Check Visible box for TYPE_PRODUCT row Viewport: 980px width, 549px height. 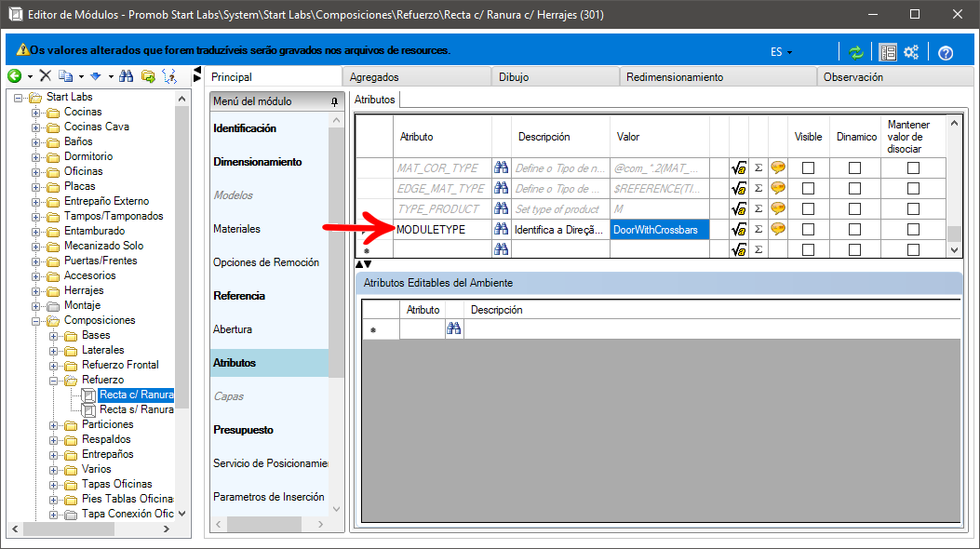pos(808,209)
